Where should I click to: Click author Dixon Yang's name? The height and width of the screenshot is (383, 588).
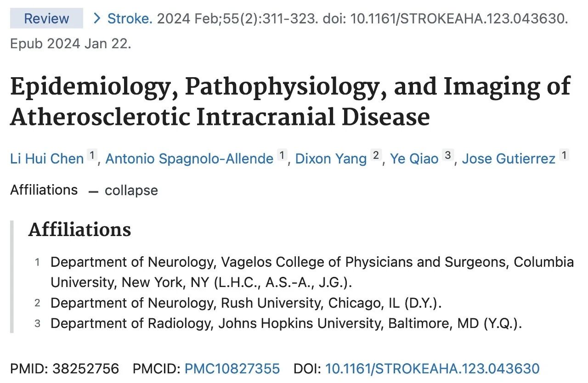(331, 159)
